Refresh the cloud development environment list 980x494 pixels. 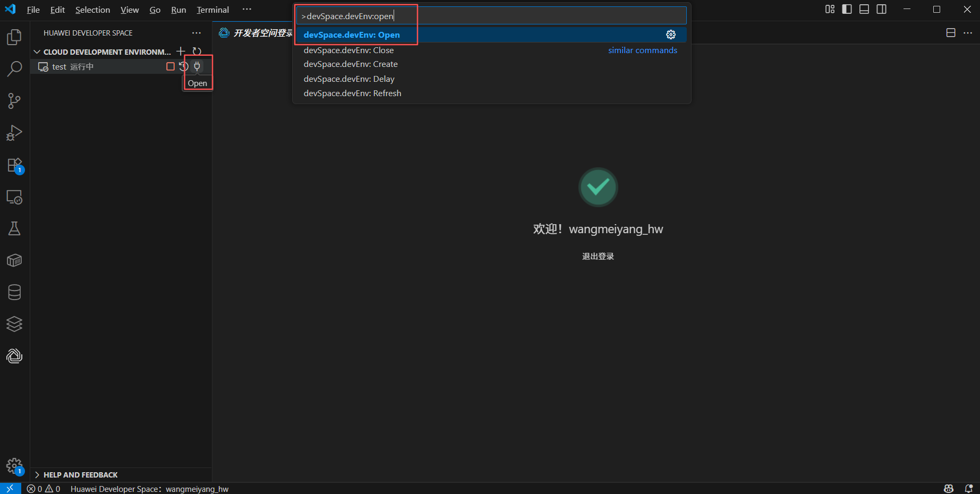[197, 51]
